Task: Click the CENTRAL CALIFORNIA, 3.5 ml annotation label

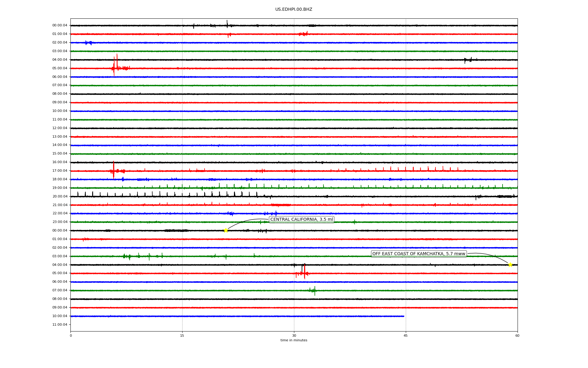Action: click(301, 219)
